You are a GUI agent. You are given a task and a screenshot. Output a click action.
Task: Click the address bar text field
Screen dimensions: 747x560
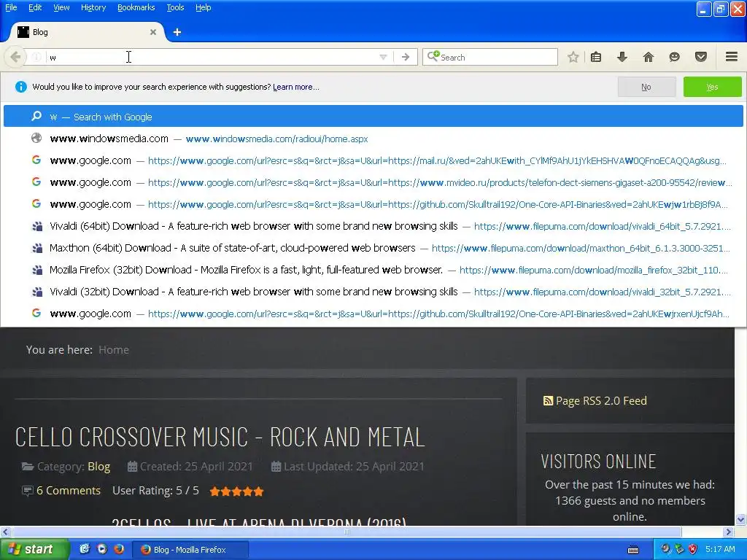coord(212,57)
